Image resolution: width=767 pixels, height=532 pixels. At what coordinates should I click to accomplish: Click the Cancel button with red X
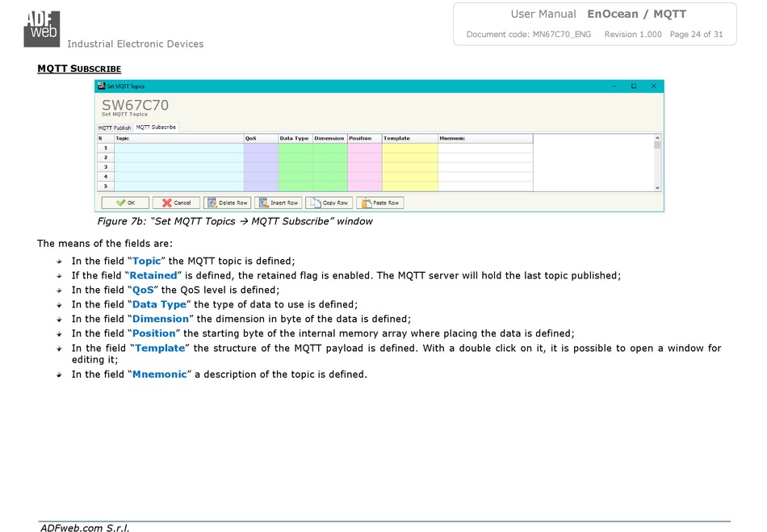[x=176, y=203]
